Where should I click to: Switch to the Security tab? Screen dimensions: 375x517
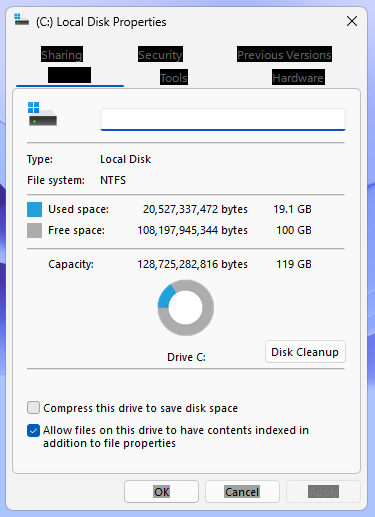pyautogui.click(x=160, y=54)
